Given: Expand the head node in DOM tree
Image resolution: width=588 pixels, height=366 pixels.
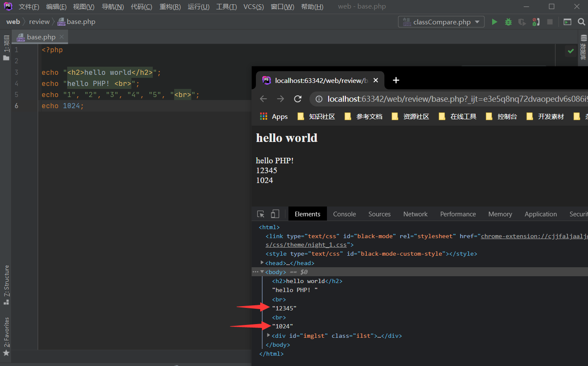Looking at the screenshot, I should click(262, 263).
